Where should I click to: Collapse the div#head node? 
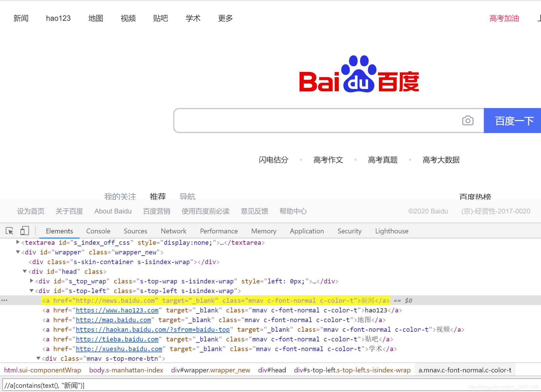(25, 271)
